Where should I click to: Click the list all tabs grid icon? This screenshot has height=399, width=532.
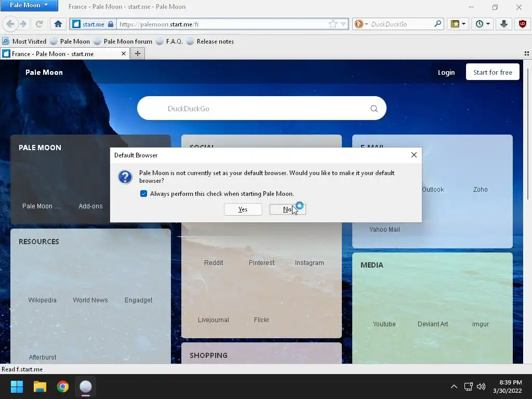(x=527, y=54)
